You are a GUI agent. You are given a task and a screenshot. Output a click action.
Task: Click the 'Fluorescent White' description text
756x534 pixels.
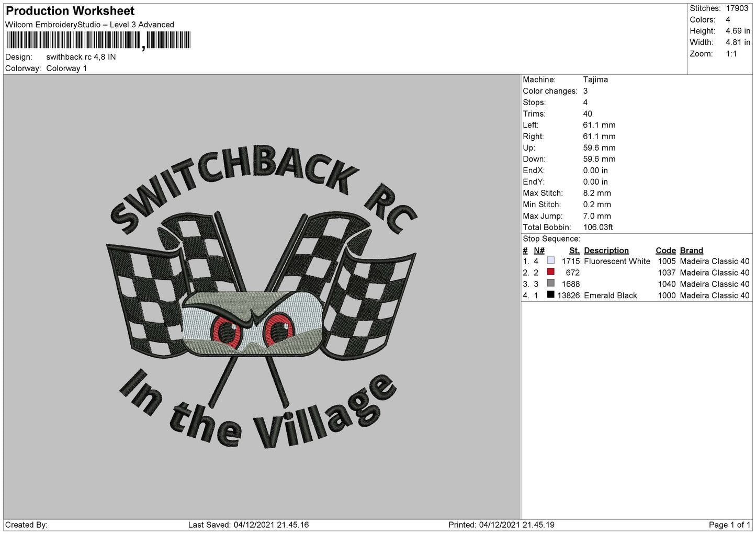[617, 262]
